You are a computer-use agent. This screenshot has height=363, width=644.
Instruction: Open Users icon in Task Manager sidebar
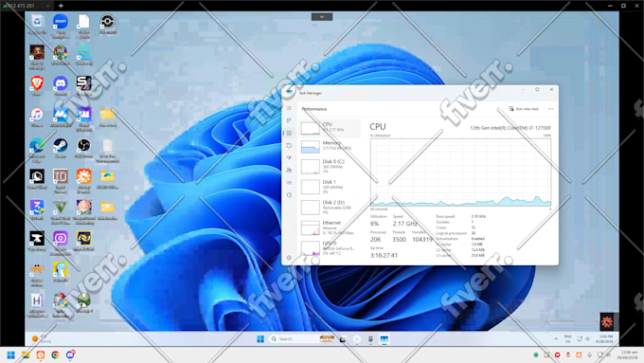point(289,171)
